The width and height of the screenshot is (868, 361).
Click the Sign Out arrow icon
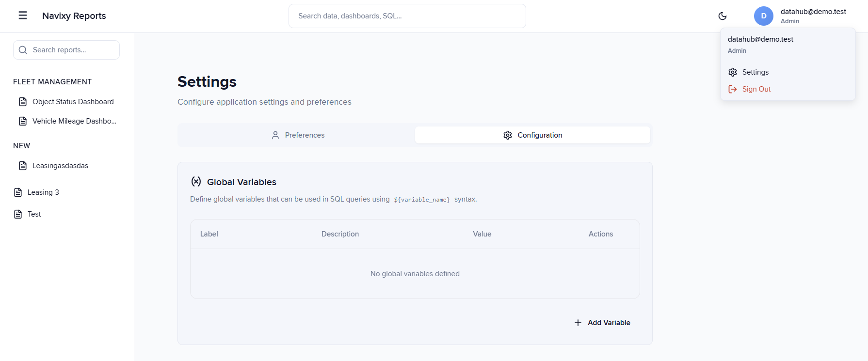tap(733, 89)
